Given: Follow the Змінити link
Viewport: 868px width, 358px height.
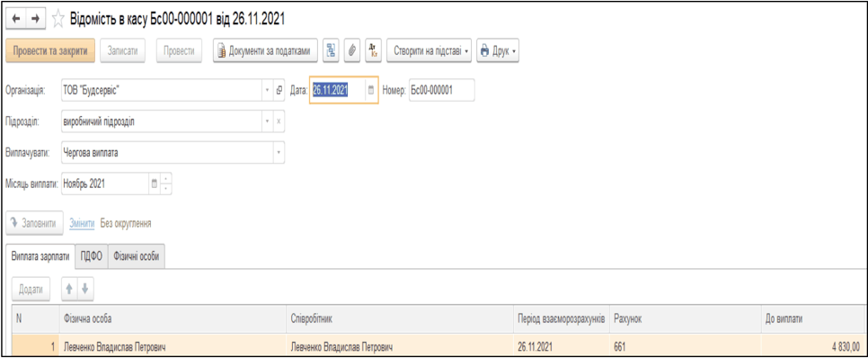Looking at the screenshot, I should tap(82, 223).
